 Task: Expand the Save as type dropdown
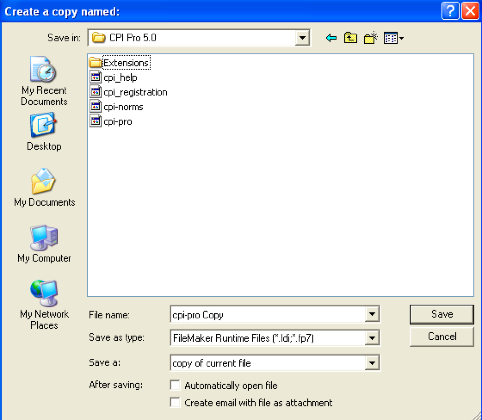point(372,338)
